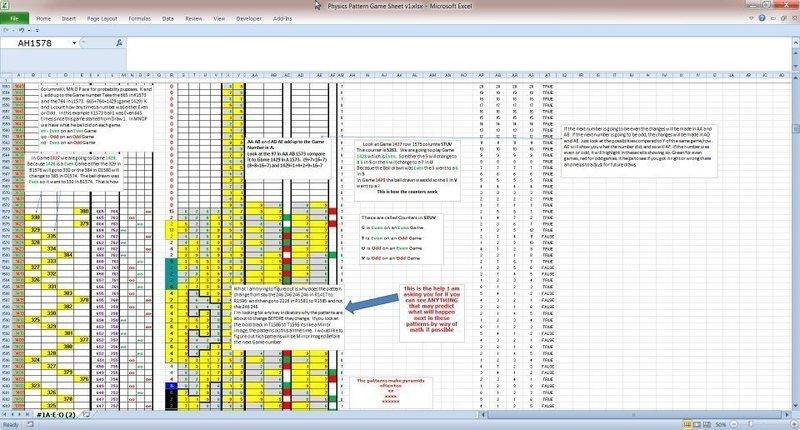
Task: Click the horizontal scrollbar thumb
Action: click(x=633, y=415)
